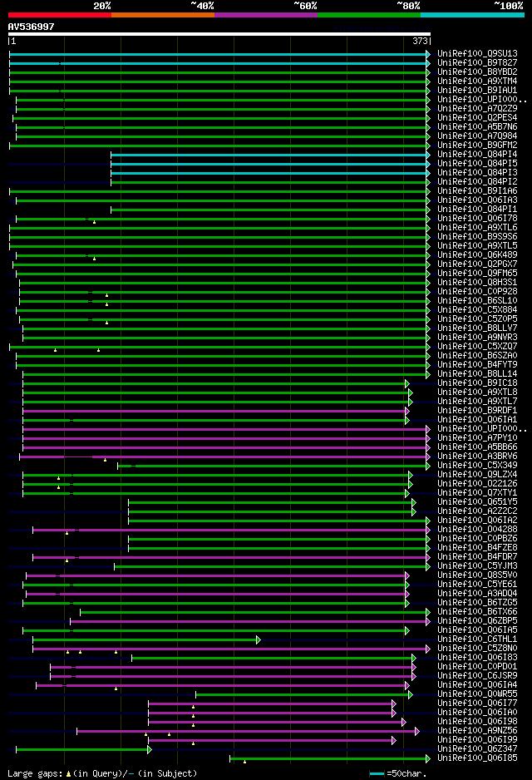
Task: Open the UniRef100_A9XTM4 hit label
Action: [x=477, y=81]
